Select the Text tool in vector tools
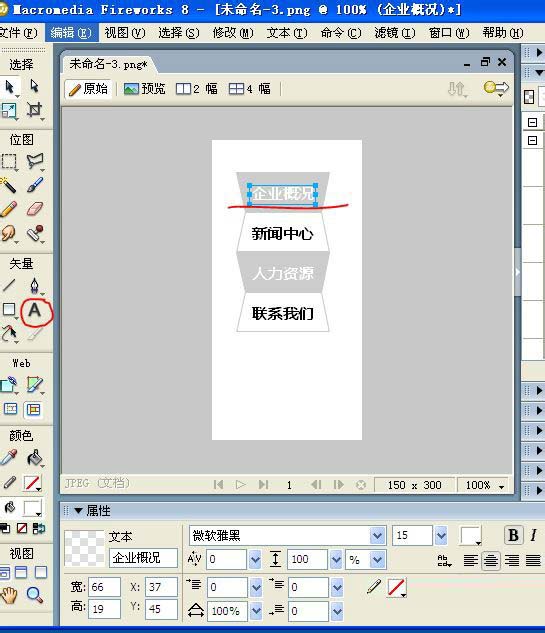The width and height of the screenshot is (545, 633). (35, 310)
